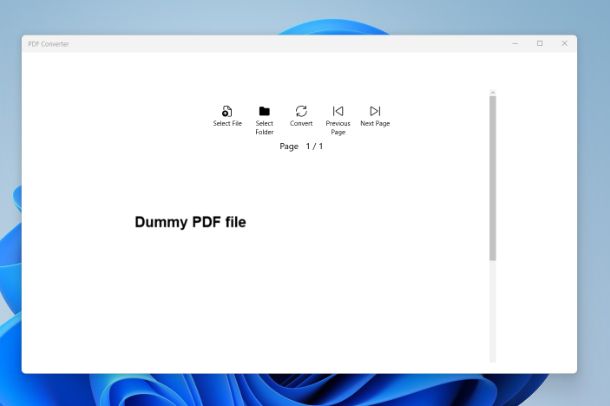Close the PDF Converter window
Image resolution: width=610 pixels, height=406 pixels.
click(x=564, y=44)
